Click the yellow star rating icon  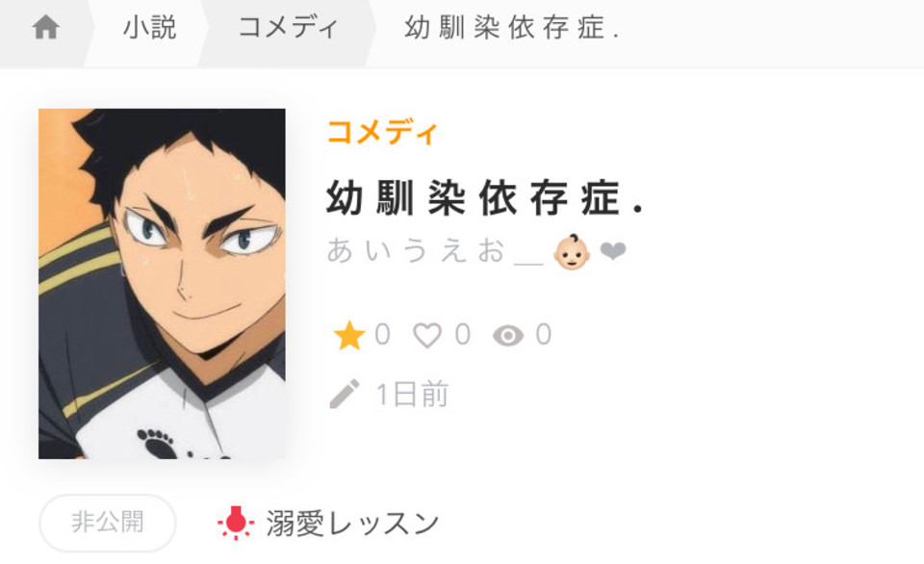(x=348, y=335)
